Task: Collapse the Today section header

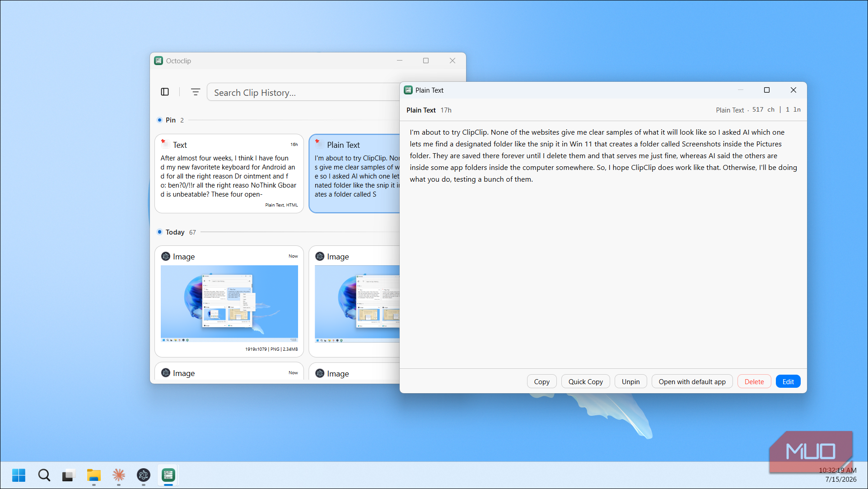Action: [176, 232]
